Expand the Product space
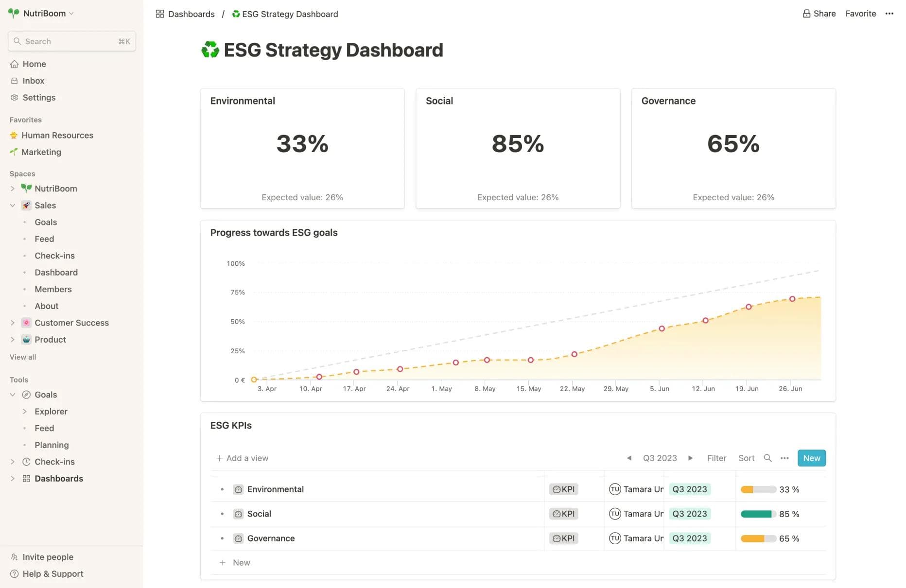This screenshot has height=588, width=906. [x=13, y=339]
